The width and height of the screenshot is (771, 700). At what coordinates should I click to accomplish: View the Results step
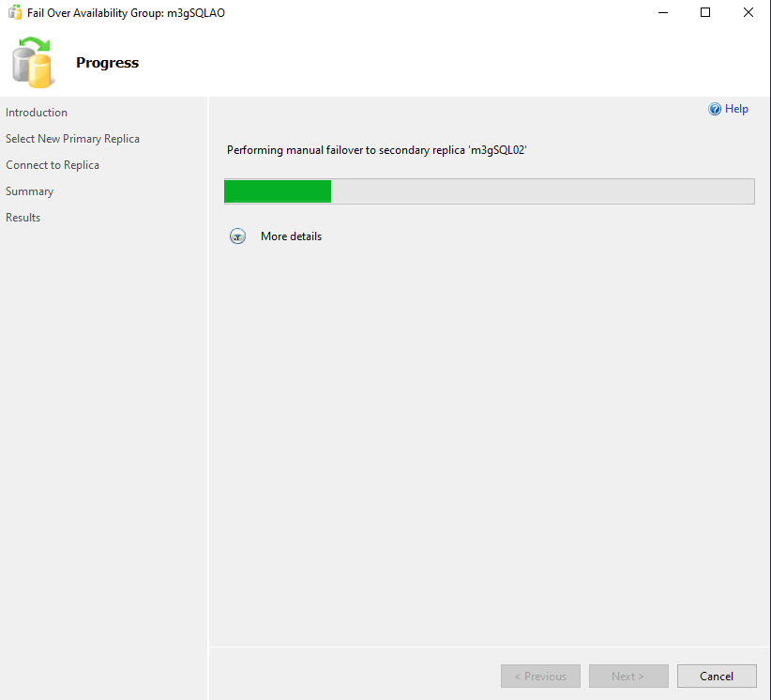(x=23, y=218)
